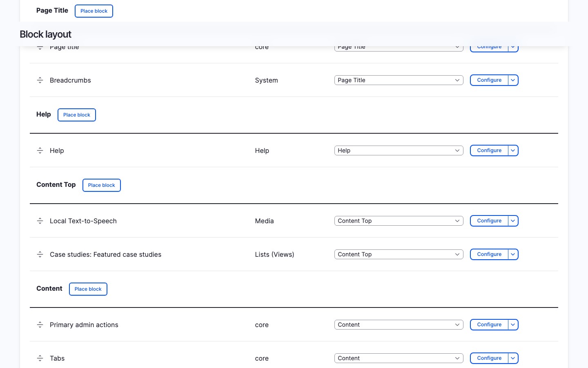This screenshot has width=588, height=368.
Task: Configure the Primary admin actions block
Action: tap(489, 325)
